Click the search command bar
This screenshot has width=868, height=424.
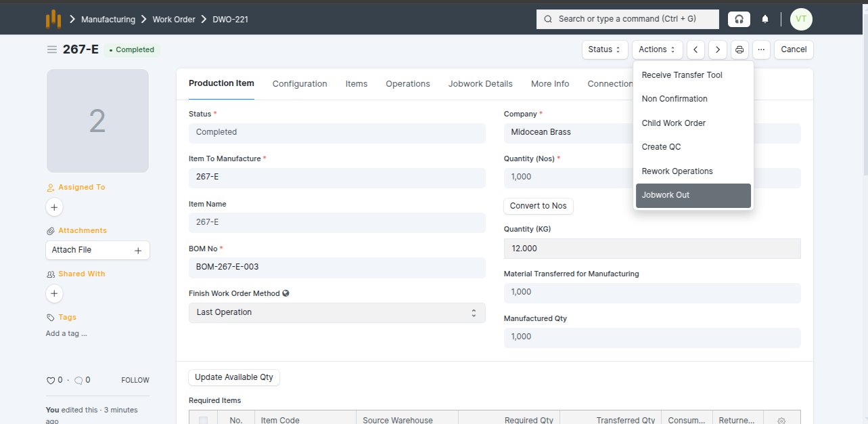pyautogui.click(x=627, y=19)
